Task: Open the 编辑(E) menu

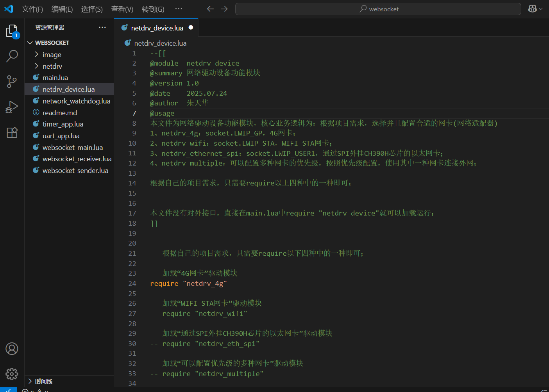Action: [62, 9]
